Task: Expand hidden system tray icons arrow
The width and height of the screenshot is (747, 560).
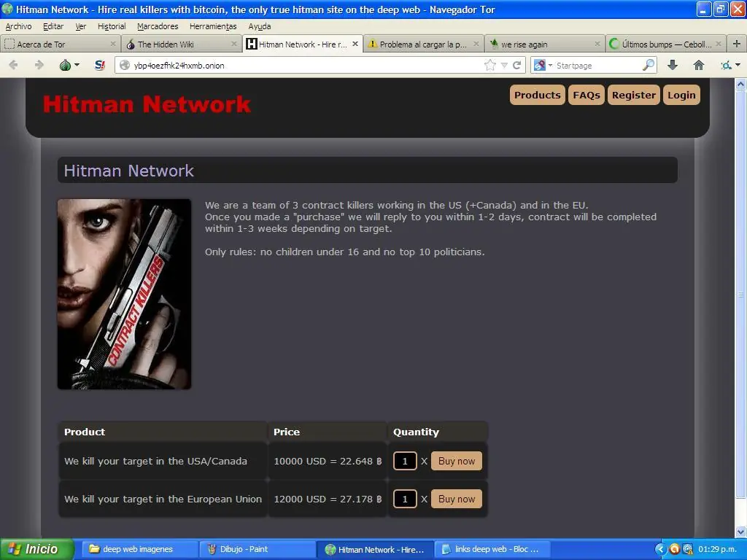Action: tap(660, 549)
